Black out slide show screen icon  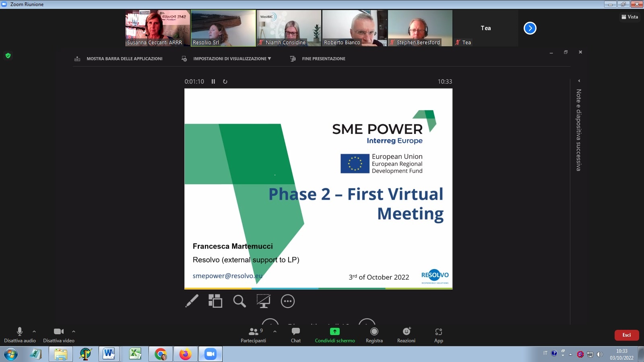pyautogui.click(x=264, y=301)
